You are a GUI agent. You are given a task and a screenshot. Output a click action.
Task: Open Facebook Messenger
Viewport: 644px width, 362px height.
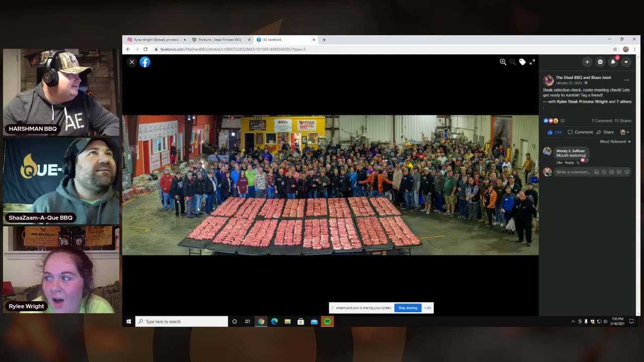[600, 62]
